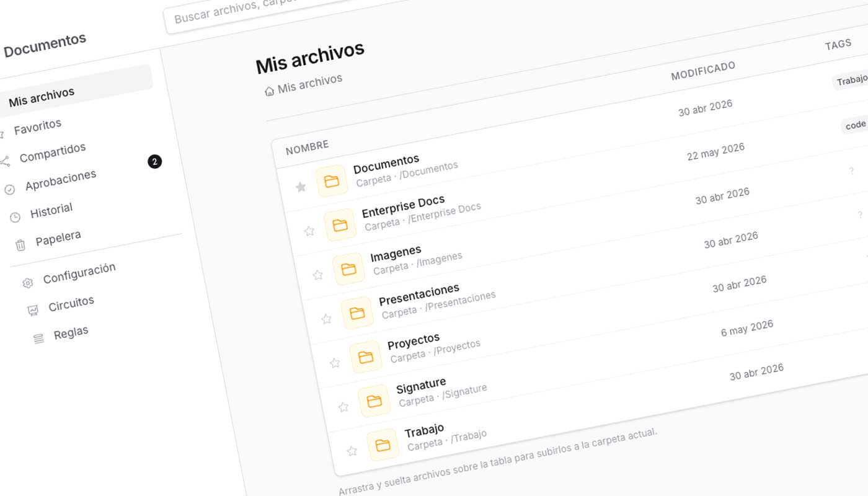Open Favoritos in the sidebar
The image size is (868, 496).
coord(38,126)
